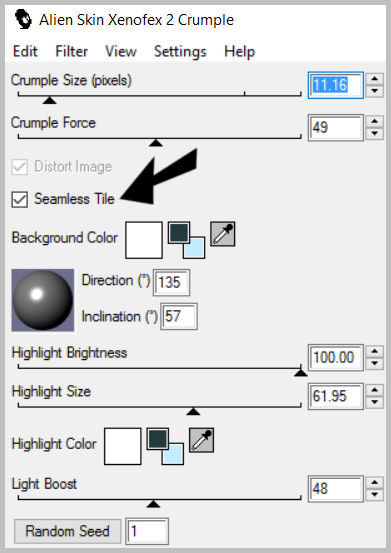Click the Alien Skin app icon
This screenshot has width=391, height=553.
23,20
